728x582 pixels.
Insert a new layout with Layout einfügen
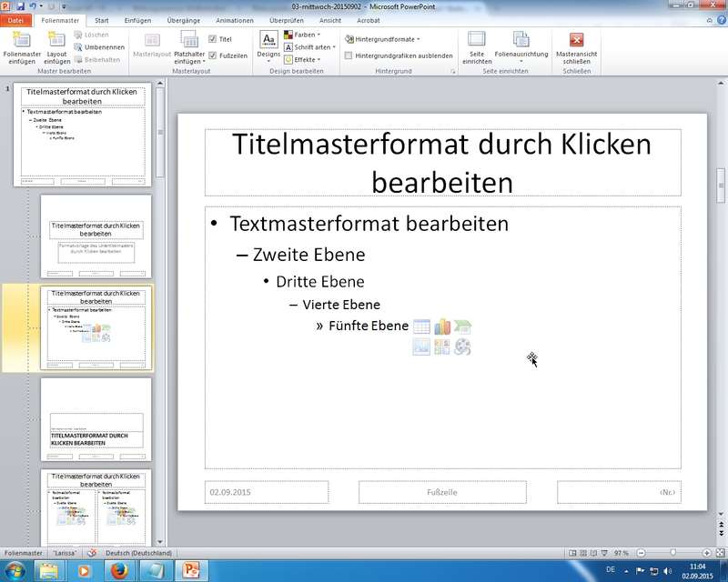56,40
